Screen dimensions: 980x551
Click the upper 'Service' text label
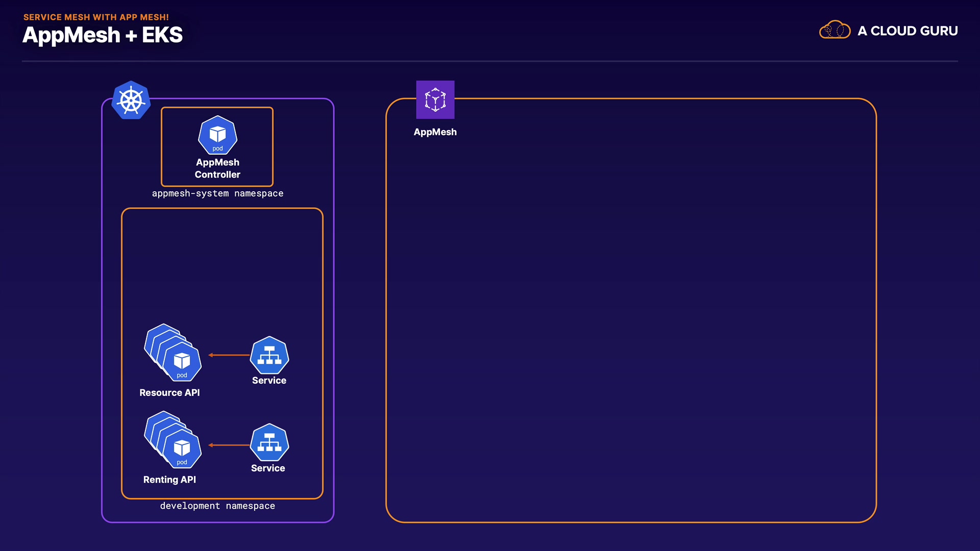click(x=269, y=380)
